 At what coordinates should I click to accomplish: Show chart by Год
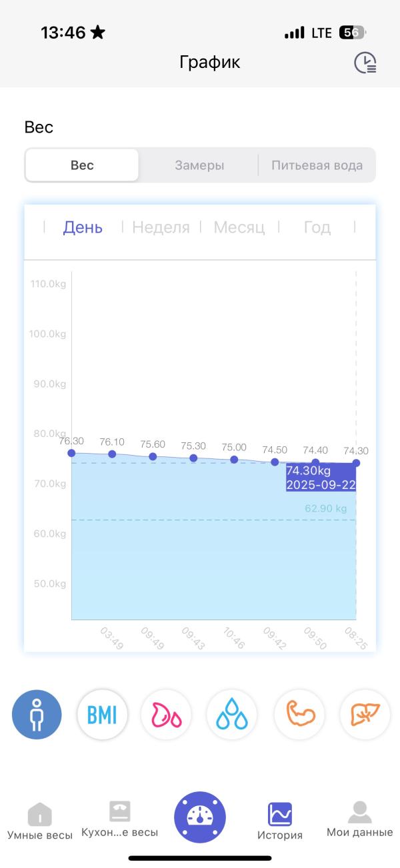pyautogui.click(x=317, y=228)
